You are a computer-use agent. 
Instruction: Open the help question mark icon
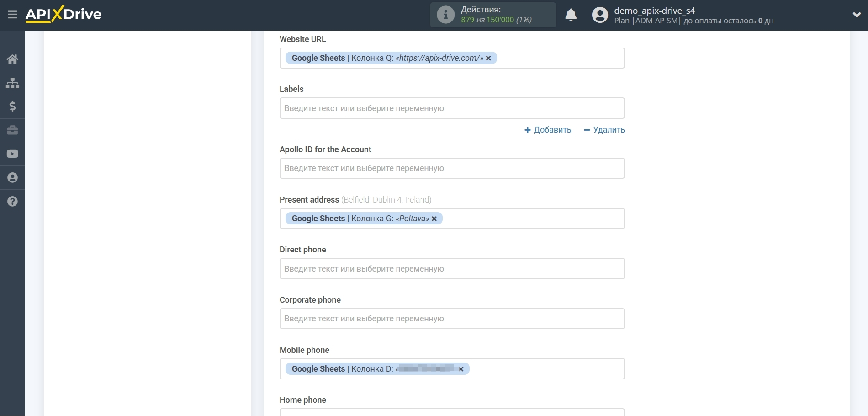point(12,202)
